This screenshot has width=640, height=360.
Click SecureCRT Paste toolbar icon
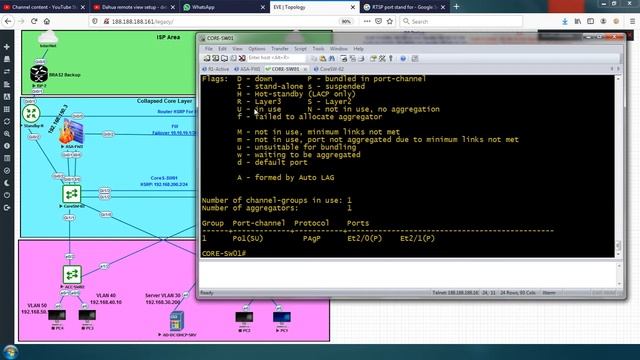(x=323, y=58)
